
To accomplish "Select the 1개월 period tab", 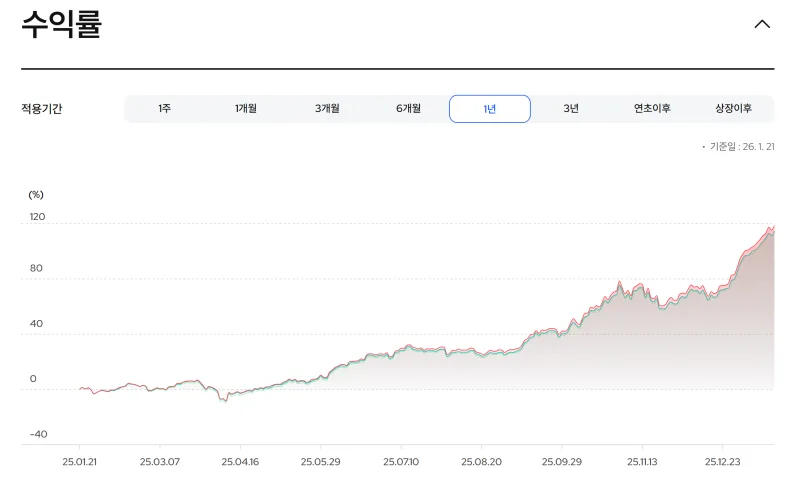I will [246, 109].
